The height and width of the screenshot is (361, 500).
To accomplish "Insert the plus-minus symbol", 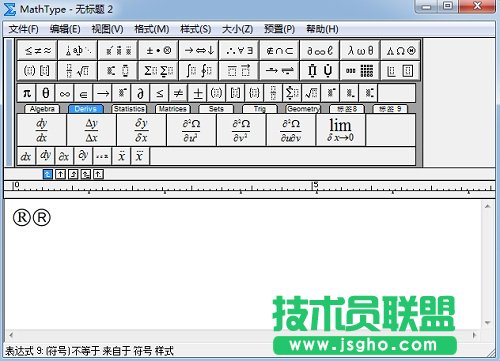I will pyautogui.click(x=197, y=93).
